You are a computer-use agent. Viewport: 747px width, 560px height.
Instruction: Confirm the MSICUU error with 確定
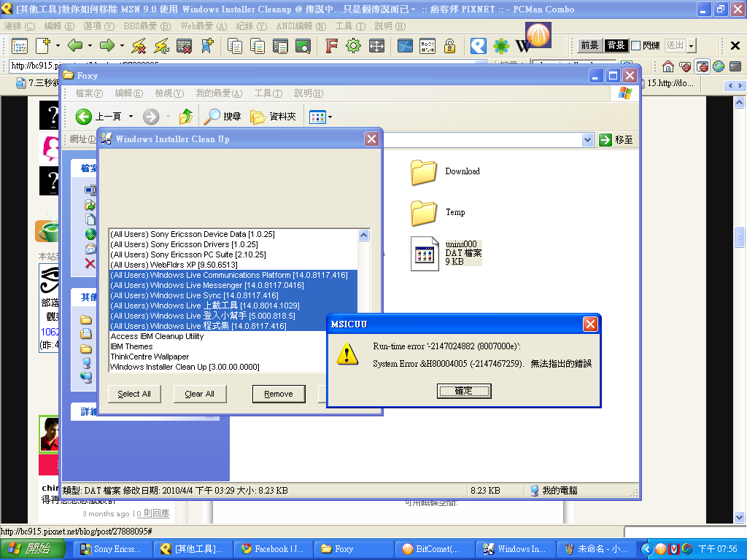pos(464,391)
